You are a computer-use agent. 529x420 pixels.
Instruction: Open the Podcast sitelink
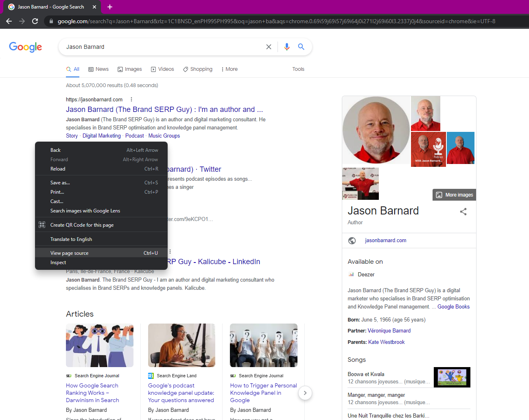(134, 136)
